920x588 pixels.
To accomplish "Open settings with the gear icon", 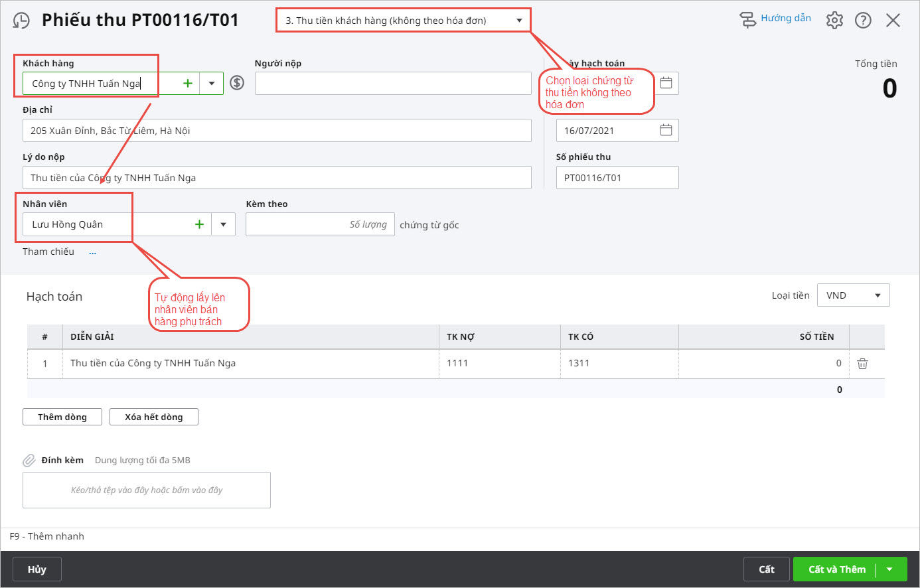I will tap(834, 21).
